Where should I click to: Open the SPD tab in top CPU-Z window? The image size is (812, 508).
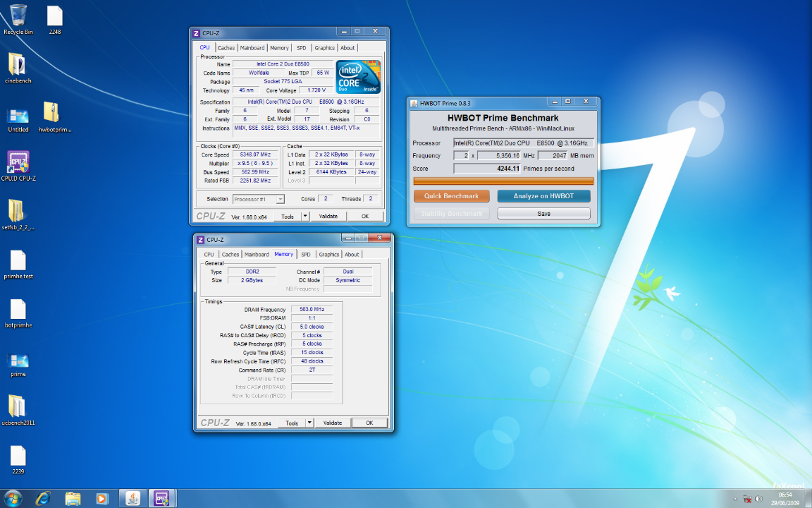[302, 48]
